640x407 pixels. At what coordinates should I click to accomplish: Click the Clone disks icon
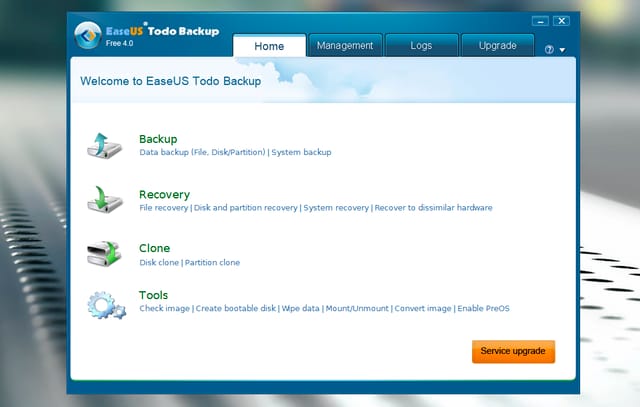pyautogui.click(x=104, y=254)
